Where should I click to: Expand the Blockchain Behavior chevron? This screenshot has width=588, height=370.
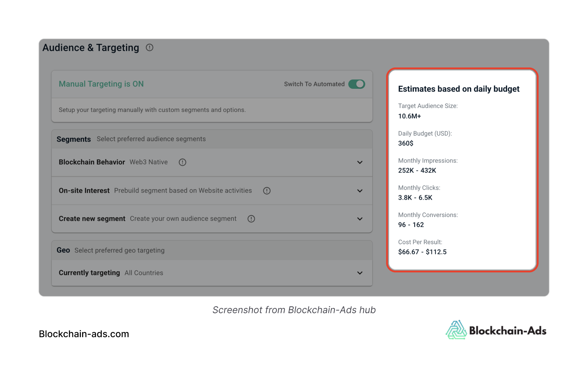pos(360,162)
